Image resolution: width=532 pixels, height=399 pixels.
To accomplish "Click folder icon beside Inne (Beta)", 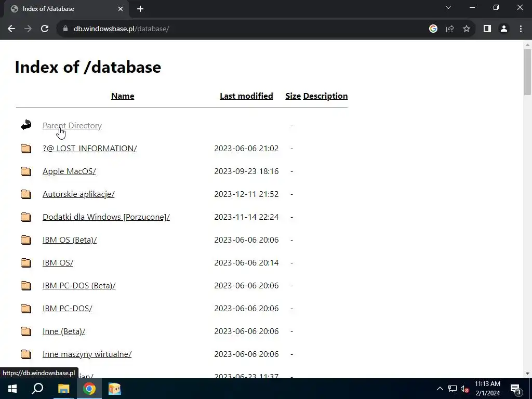I will pos(26,331).
